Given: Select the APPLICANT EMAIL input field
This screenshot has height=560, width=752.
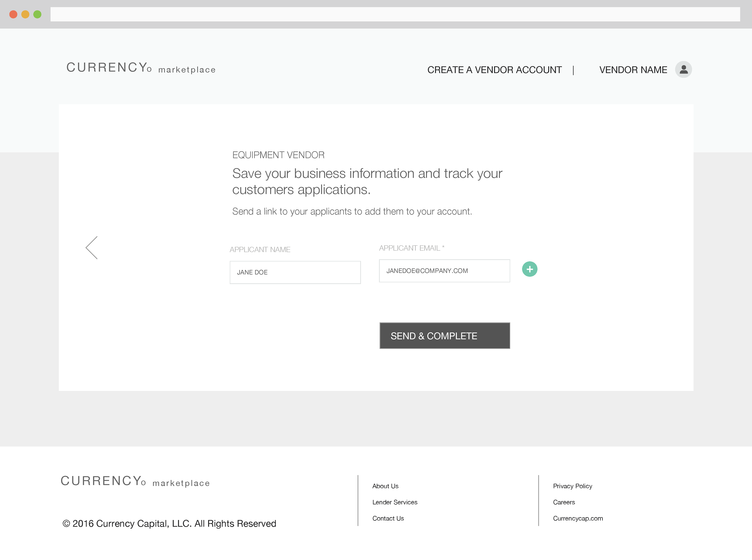Looking at the screenshot, I should click(x=444, y=271).
